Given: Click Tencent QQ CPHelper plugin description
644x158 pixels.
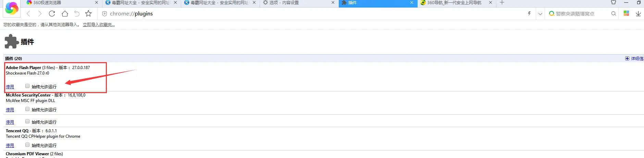Looking at the screenshot, I should coord(43,136).
